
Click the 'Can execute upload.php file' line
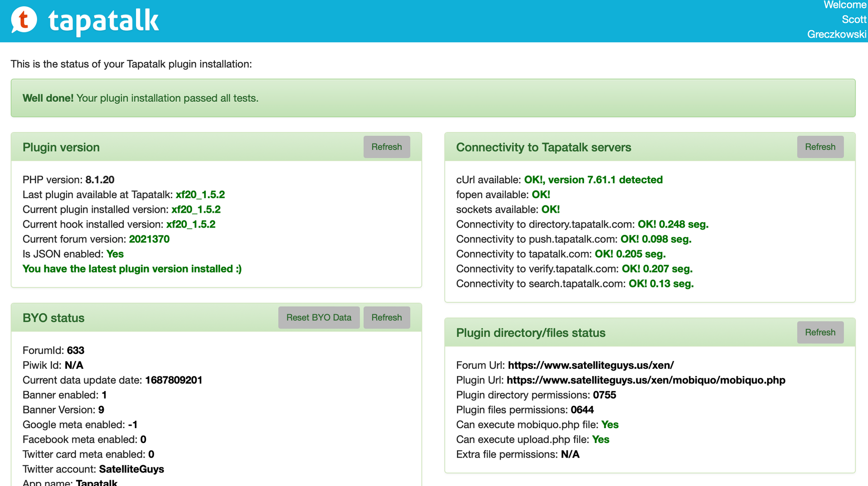tap(533, 439)
